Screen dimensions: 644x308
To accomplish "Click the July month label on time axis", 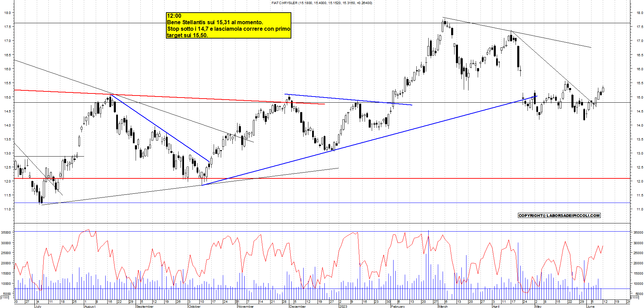I will point(38,306).
